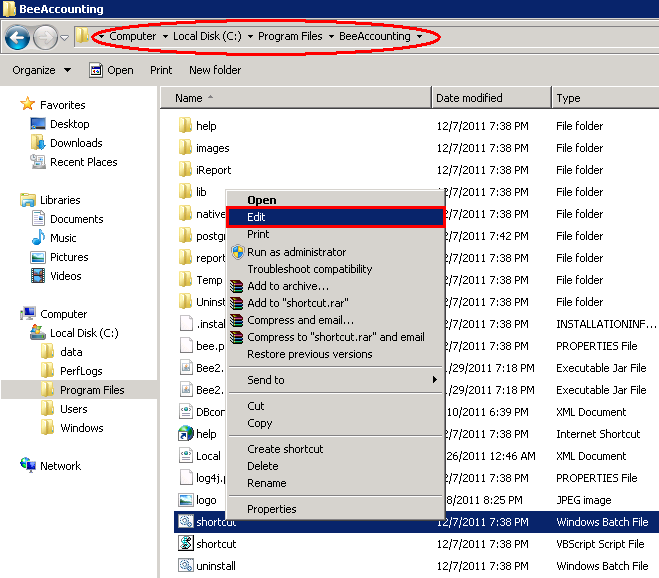This screenshot has height=578, width=659.
Task: Click the Open button in the toolbar
Action: coord(111,70)
